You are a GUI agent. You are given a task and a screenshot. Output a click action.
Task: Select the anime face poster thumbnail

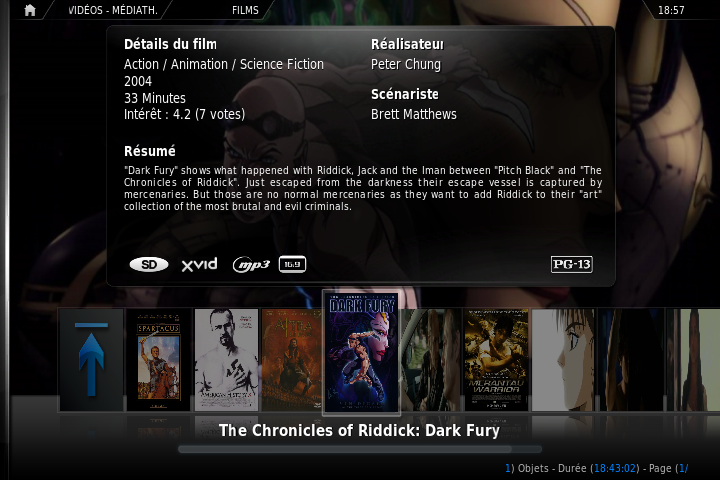click(563, 360)
